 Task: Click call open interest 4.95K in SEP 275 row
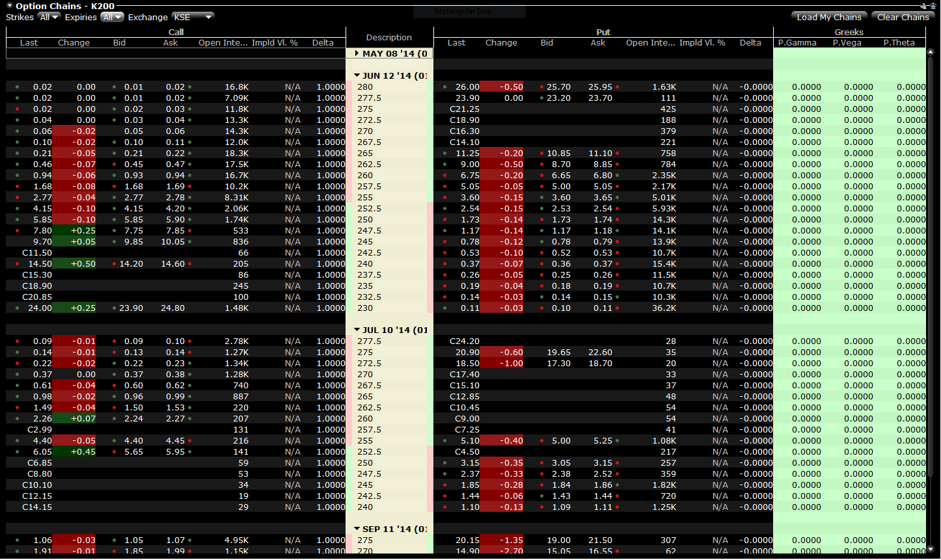tap(237, 540)
